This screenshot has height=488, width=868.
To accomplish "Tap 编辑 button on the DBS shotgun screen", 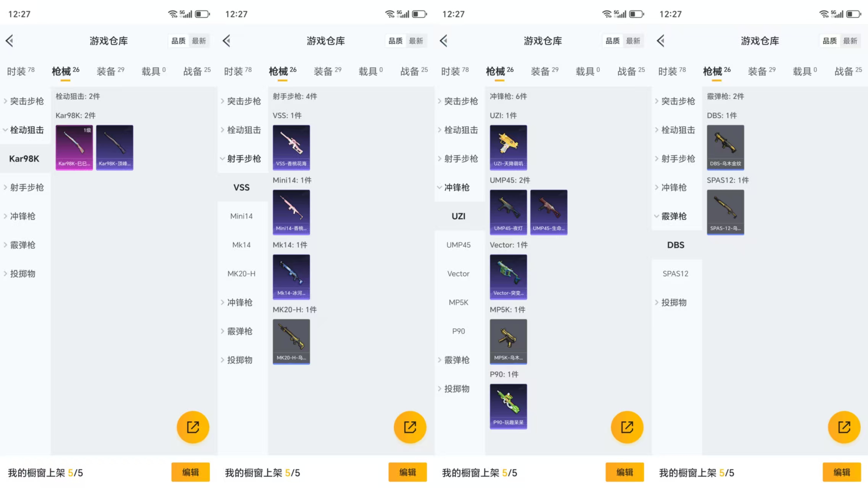I will (842, 472).
